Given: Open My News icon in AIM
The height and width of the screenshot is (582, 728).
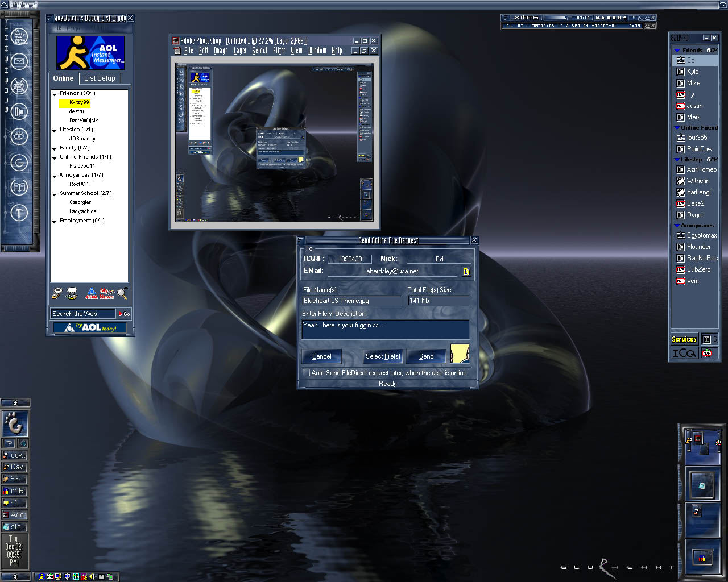Looking at the screenshot, I should coord(107,293).
